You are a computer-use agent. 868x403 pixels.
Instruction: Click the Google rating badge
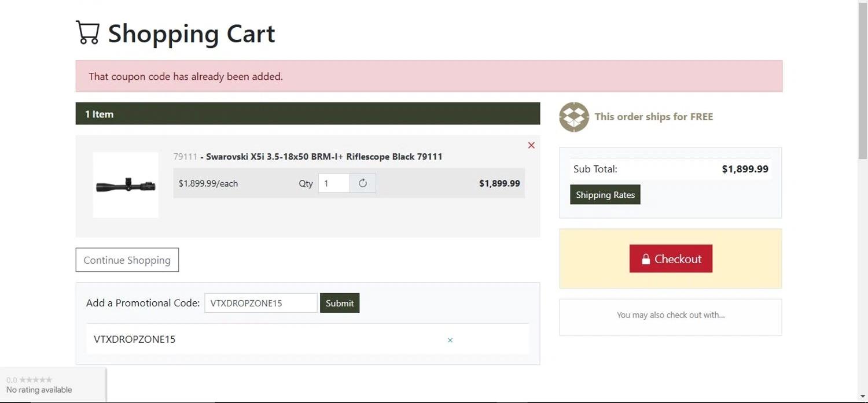point(53,384)
